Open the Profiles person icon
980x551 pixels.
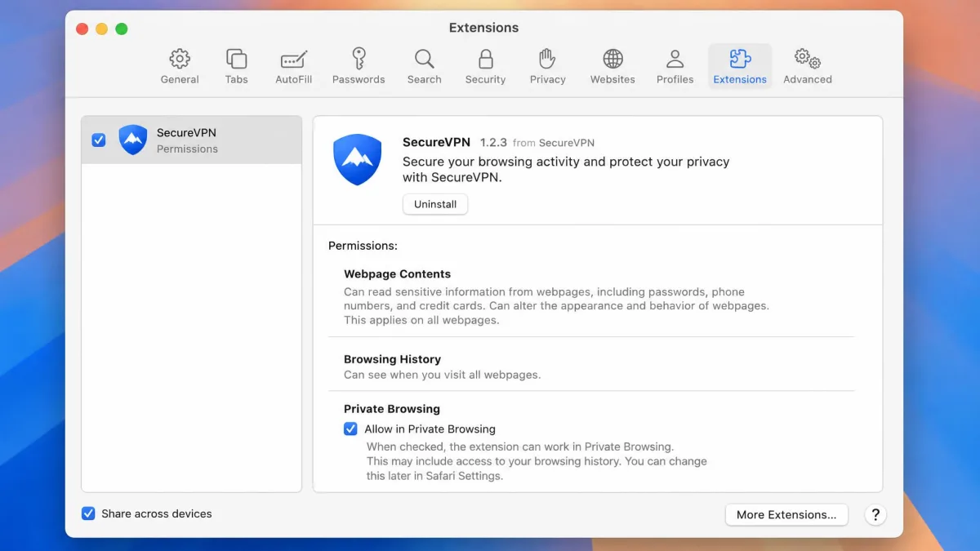point(675,59)
